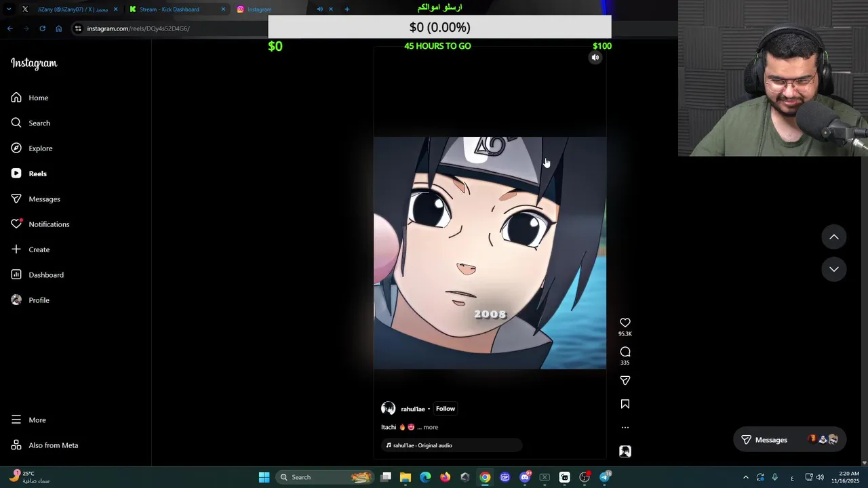Open Explore compass in sidebar
868x488 pixels.
point(32,148)
